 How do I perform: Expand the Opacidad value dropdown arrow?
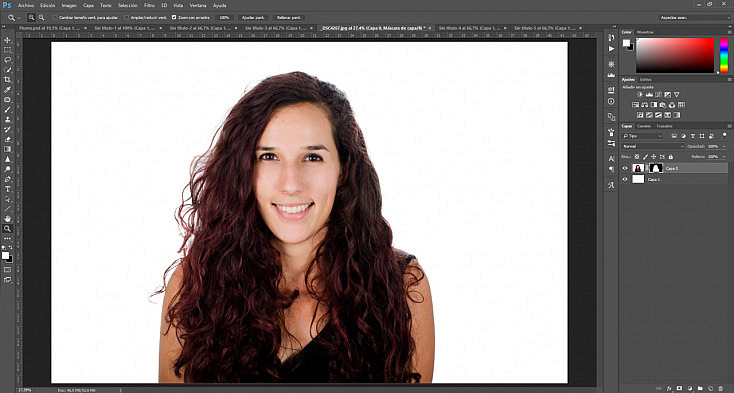(724, 146)
